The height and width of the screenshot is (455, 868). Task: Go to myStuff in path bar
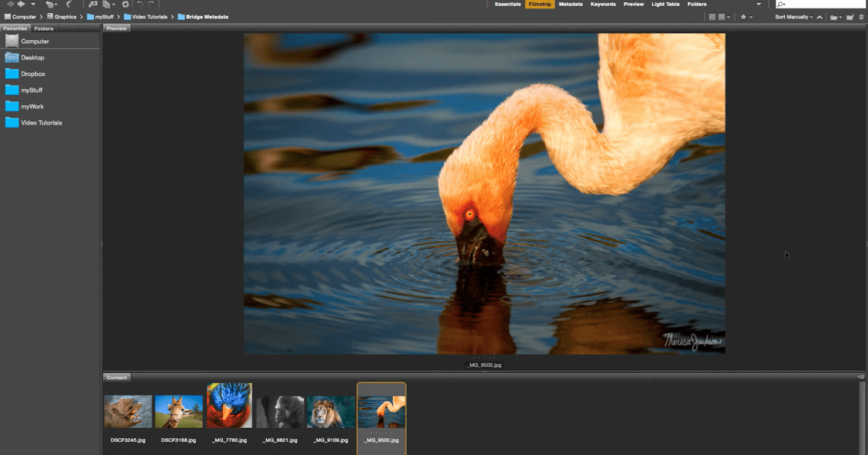[104, 17]
